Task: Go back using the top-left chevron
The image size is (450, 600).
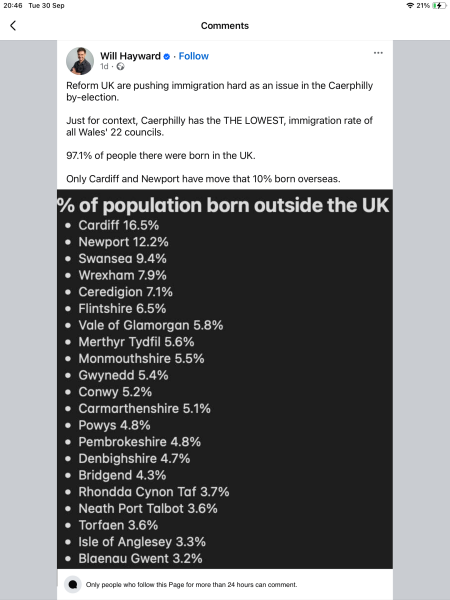Action: tap(13, 26)
